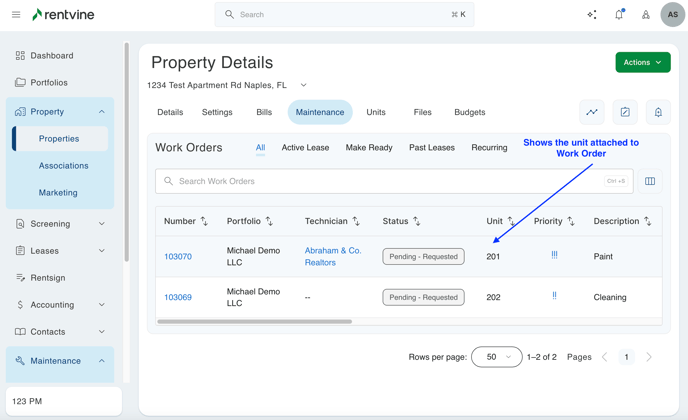Toggle sort on Technician column
The image size is (688, 420).
pos(356,221)
